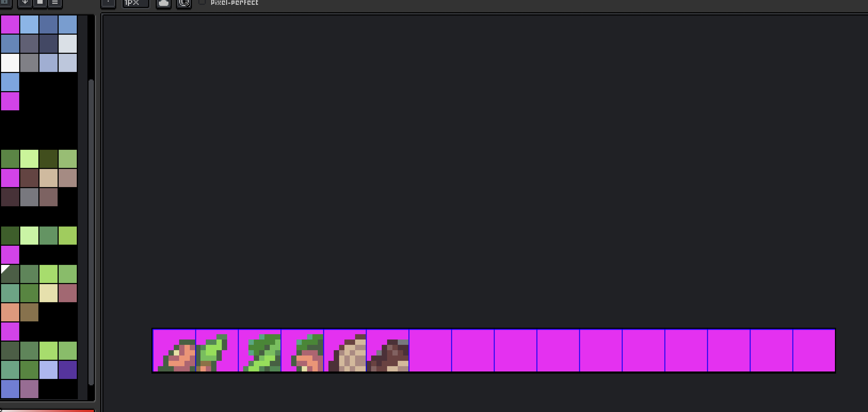Choose the cream yellow palette swatch
868x412 pixels.
[49, 293]
